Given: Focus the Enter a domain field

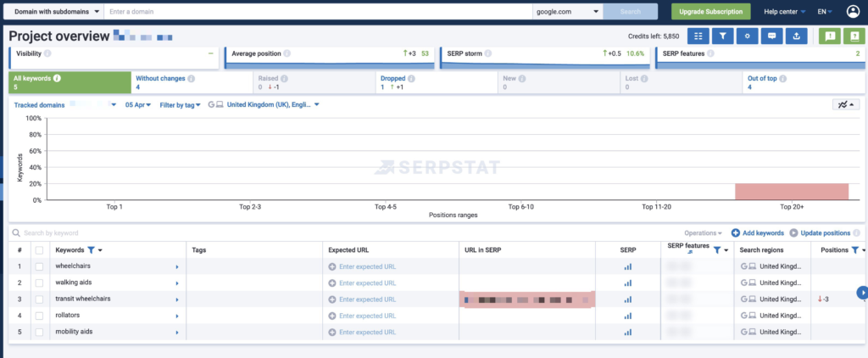Looking at the screenshot, I should (318, 11).
